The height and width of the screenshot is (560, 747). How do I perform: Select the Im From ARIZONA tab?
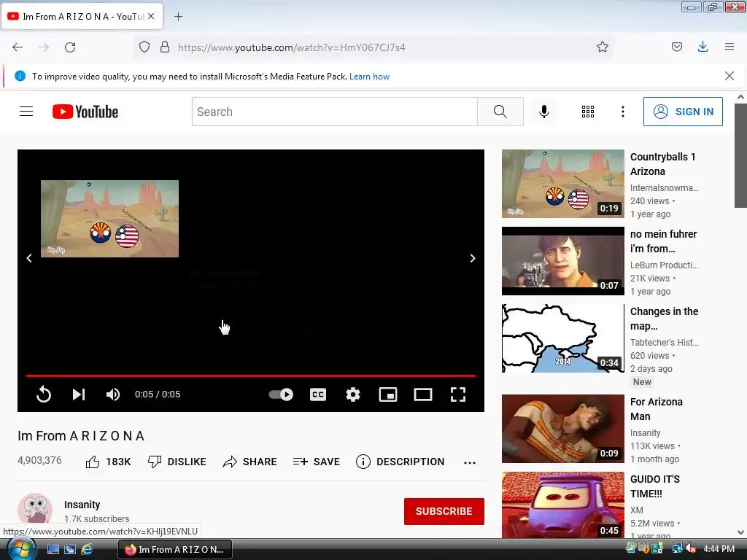(82, 16)
